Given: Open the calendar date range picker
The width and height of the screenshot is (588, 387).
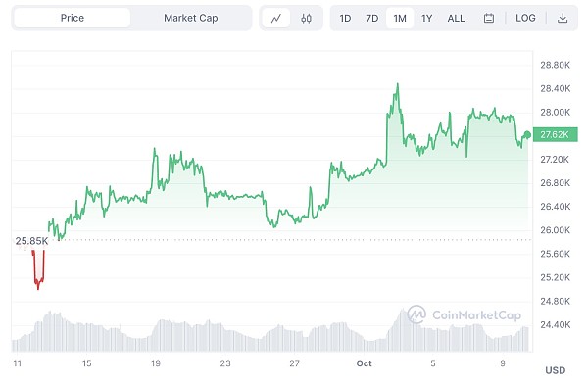Looking at the screenshot, I should pyautogui.click(x=489, y=18).
